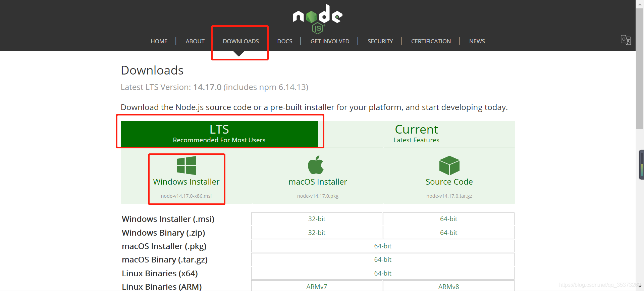Click the Node.js logo
This screenshot has width=644, height=291.
318,19
